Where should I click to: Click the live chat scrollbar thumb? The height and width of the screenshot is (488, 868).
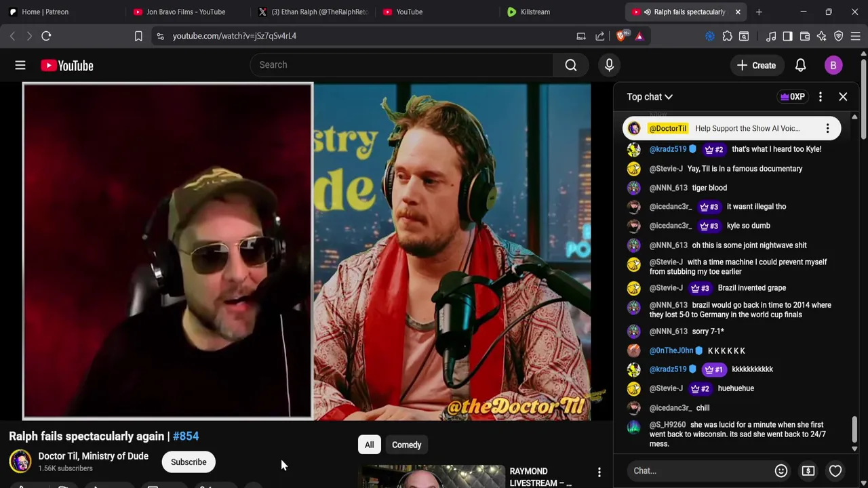[x=854, y=428]
